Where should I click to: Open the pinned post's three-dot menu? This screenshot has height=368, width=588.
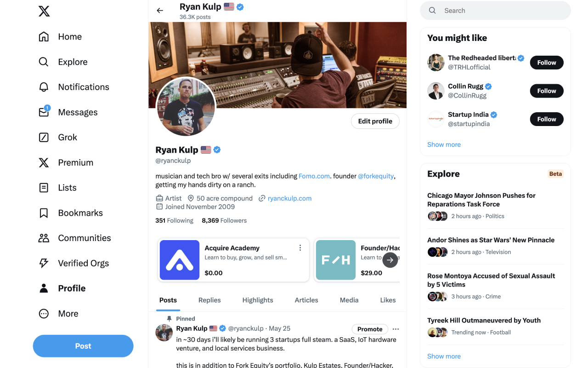coord(396,329)
